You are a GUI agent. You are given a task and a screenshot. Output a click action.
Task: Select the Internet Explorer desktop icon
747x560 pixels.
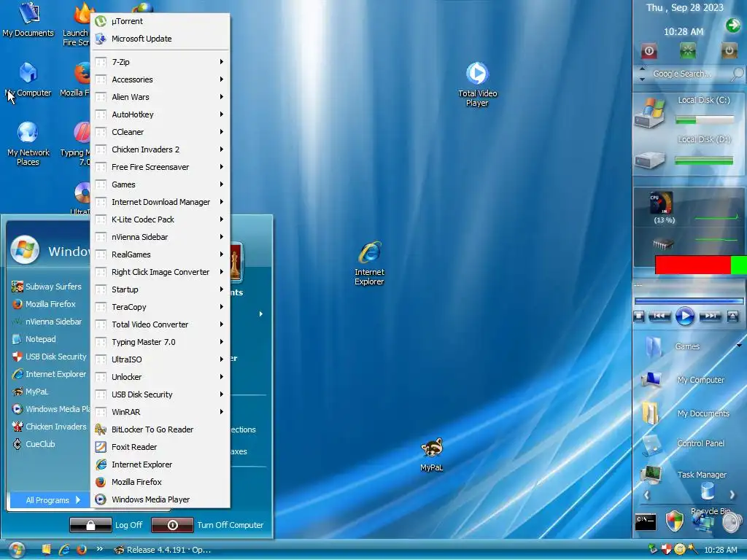[369, 263]
